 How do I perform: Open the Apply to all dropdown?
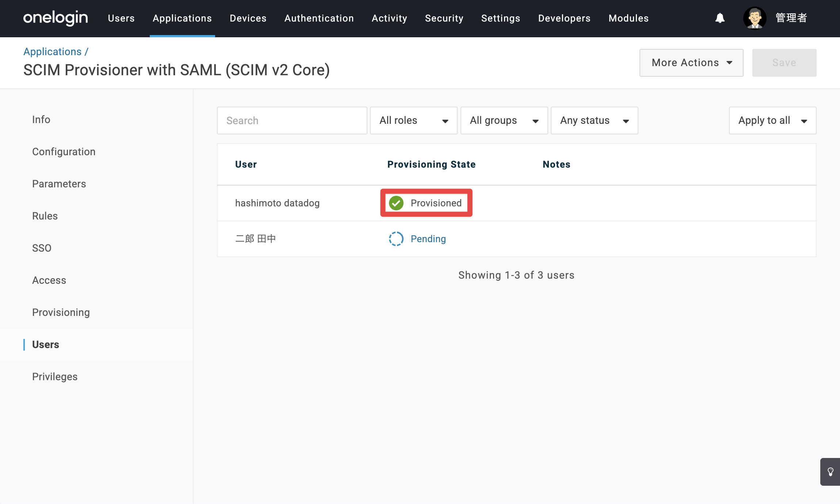(773, 121)
